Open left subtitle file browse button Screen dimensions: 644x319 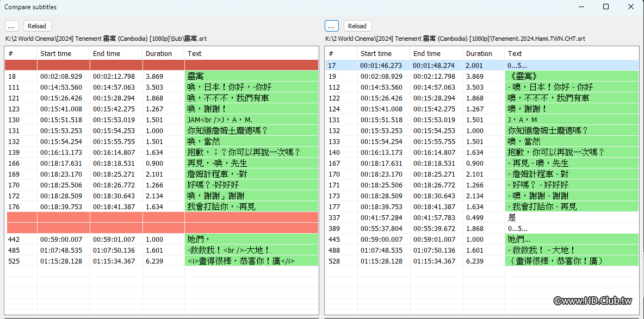(11, 26)
